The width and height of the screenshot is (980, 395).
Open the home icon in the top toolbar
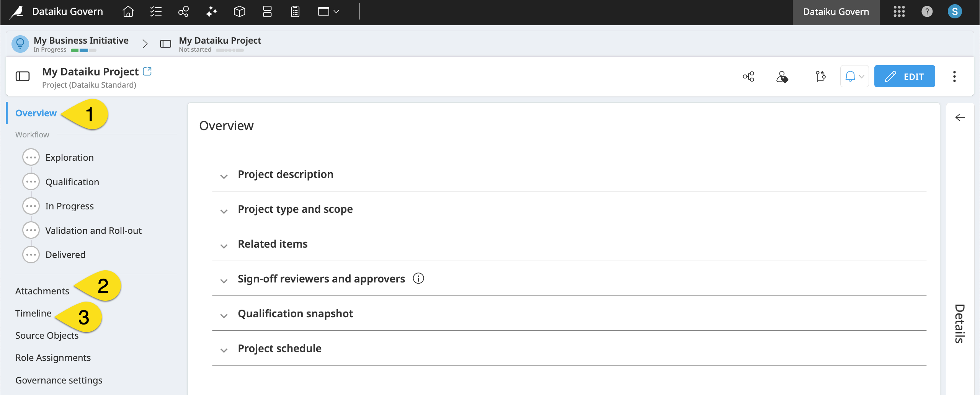tap(128, 11)
